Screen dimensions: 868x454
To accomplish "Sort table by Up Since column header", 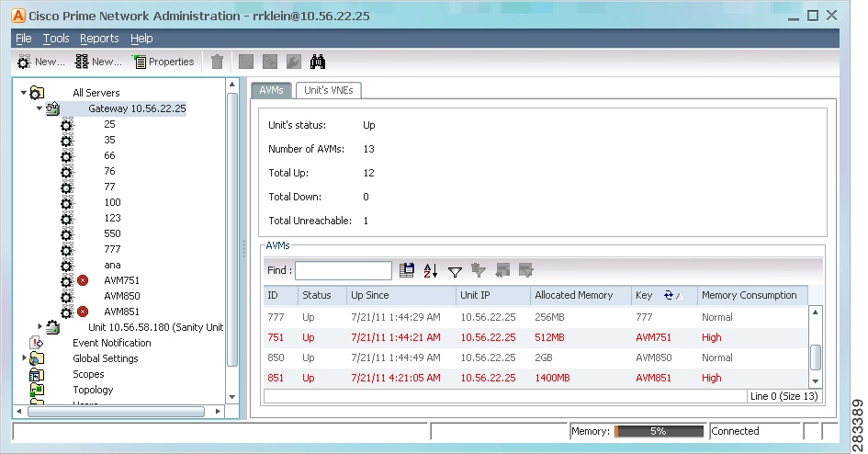I will coord(401,295).
